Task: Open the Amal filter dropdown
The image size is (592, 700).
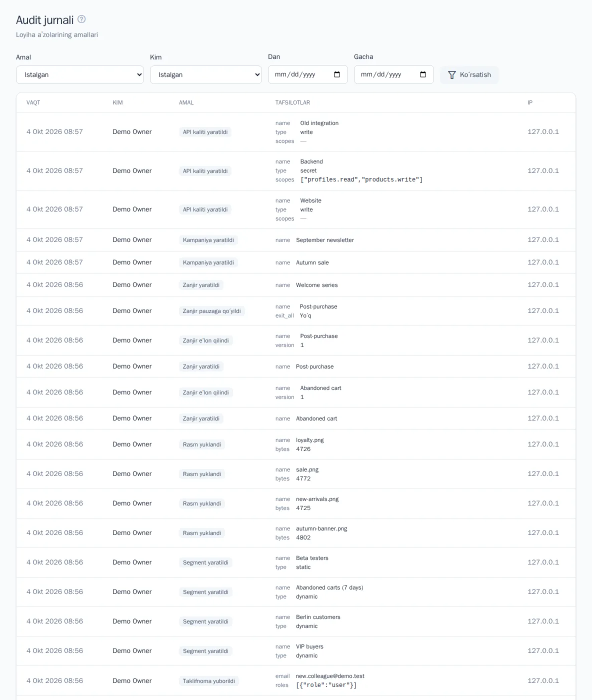Action: [80, 74]
